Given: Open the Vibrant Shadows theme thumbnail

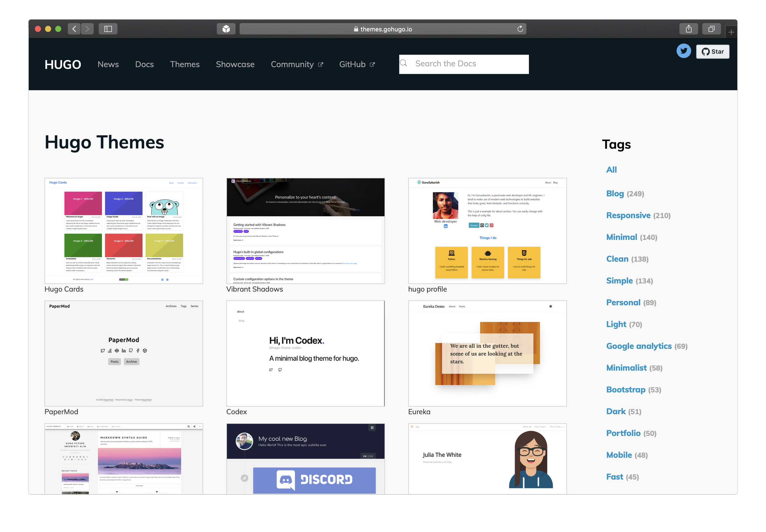Looking at the screenshot, I should click(x=305, y=231).
